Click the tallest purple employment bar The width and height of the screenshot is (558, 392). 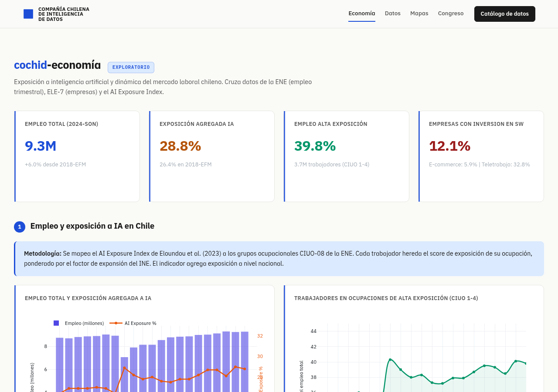226,362
